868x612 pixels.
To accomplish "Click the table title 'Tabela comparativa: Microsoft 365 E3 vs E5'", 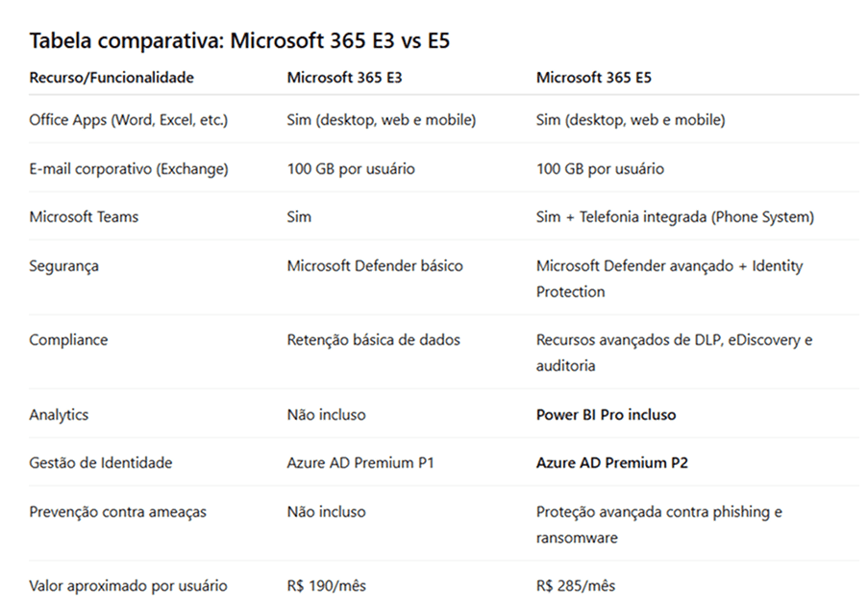I will pos(239,40).
